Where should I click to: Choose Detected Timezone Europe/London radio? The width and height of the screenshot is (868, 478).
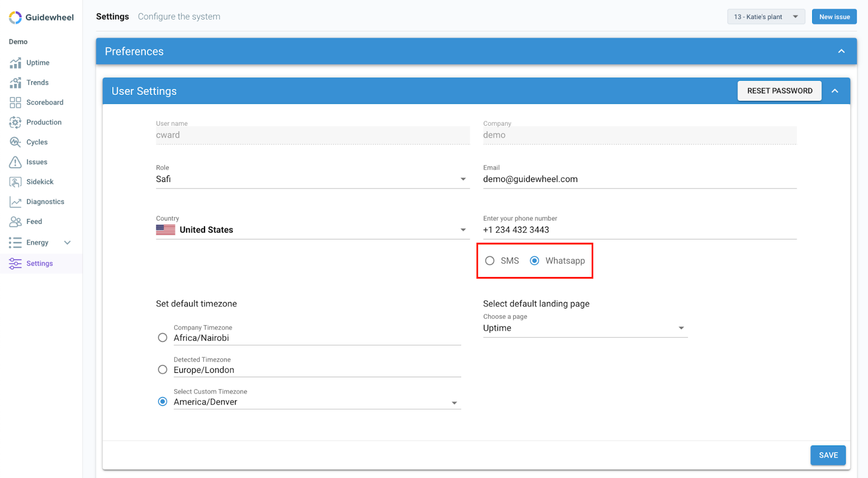(x=162, y=370)
